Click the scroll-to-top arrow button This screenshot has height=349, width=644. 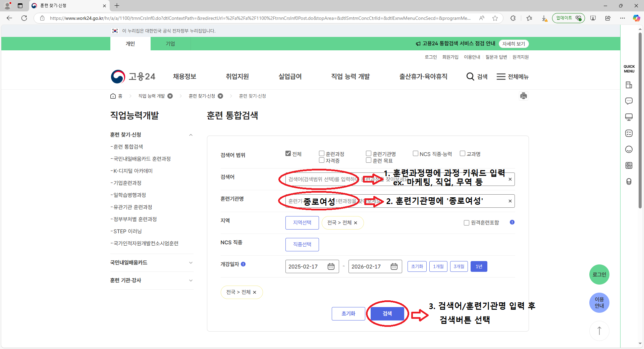[x=599, y=331]
